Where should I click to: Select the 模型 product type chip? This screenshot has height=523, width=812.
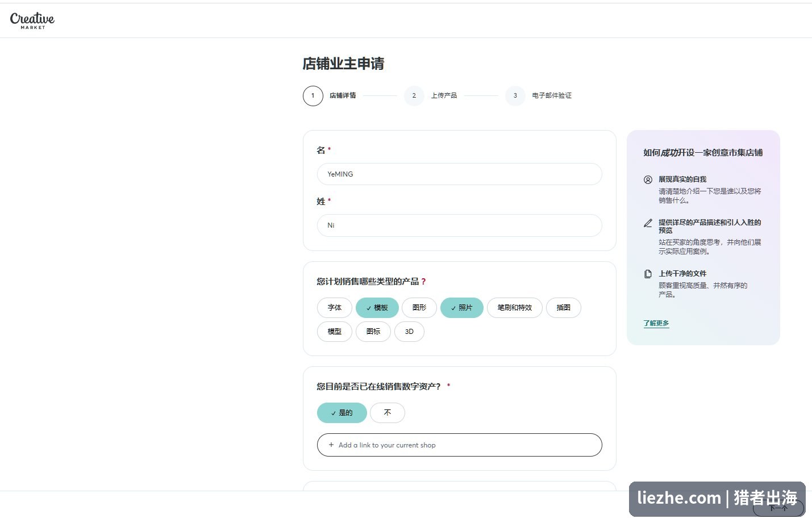pos(335,332)
